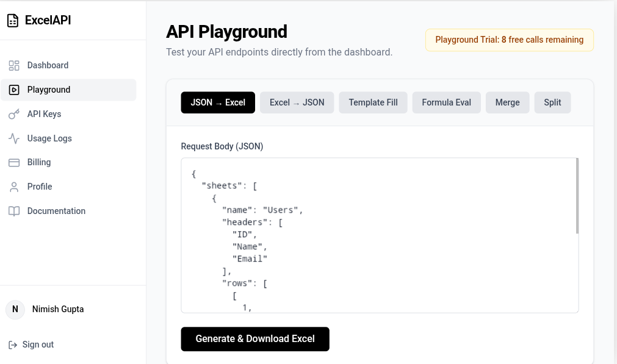Click the Sign out link

(x=31, y=344)
